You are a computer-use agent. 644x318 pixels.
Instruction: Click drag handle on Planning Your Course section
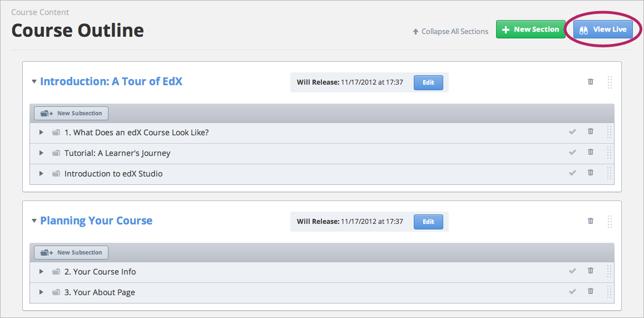610,222
